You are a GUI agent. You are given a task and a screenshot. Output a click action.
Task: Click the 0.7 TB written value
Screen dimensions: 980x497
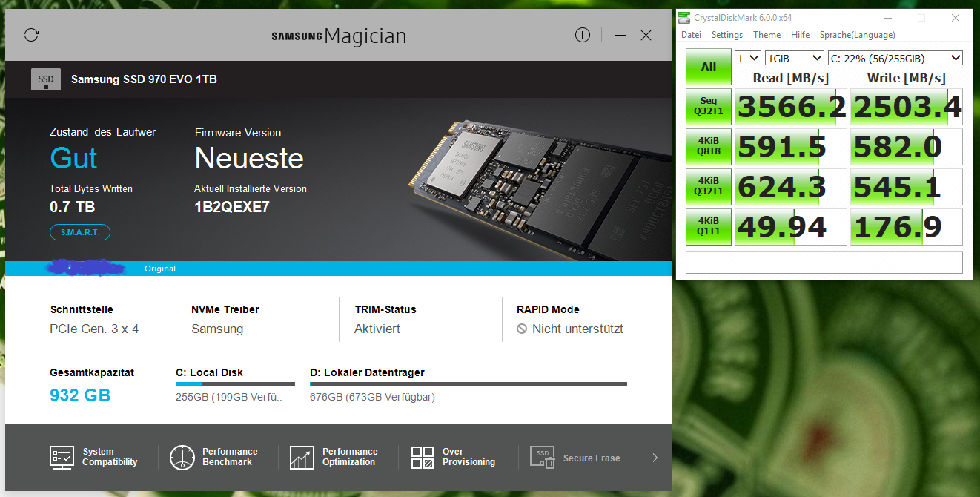coord(72,207)
